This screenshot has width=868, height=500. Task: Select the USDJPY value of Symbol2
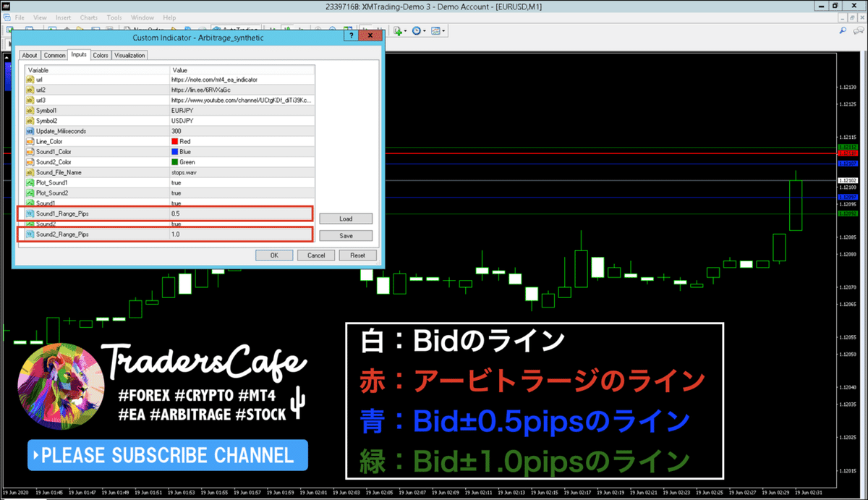[x=183, y=121]
